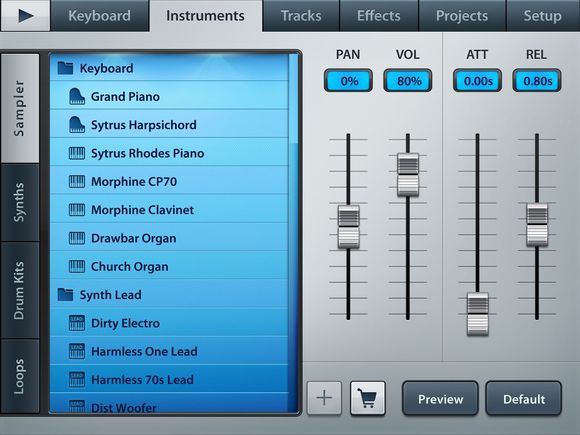Reset settings with the Default button
This screenshot has height=435, width=580.
(523, 399)
